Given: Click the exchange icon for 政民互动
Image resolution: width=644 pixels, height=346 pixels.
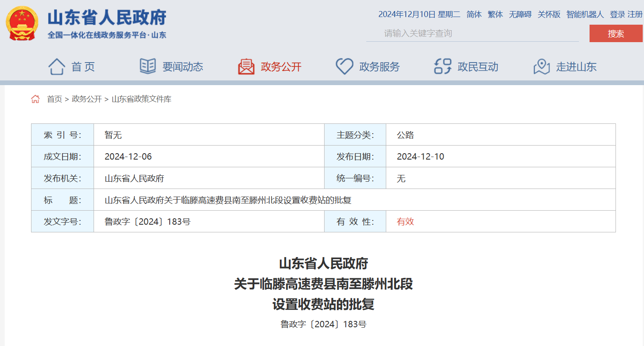Looking at the screenshot, I should point(442,66).
